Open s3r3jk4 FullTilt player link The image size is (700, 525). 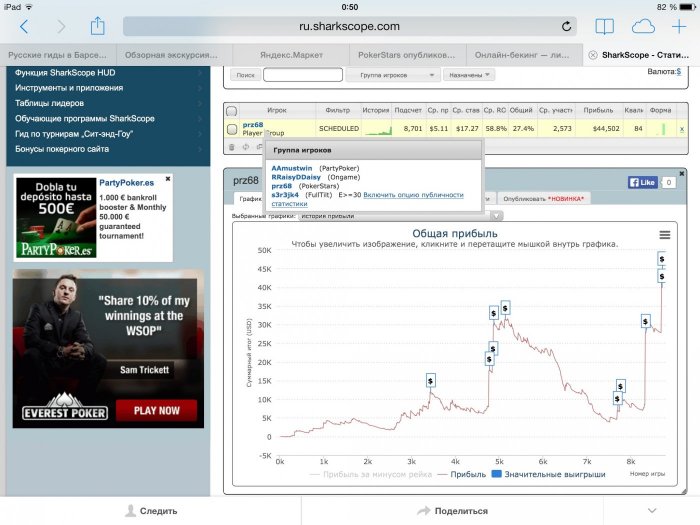285,195
